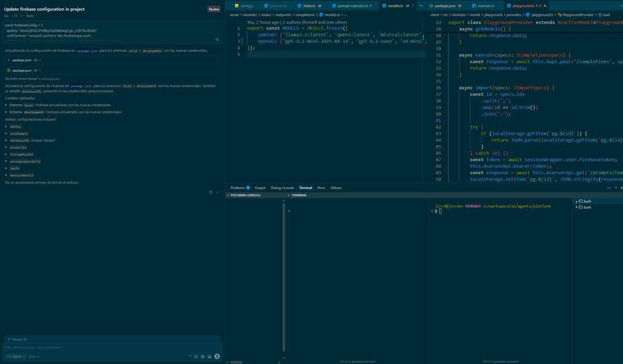Click 'Problems' badge count 4
The width and height of the screenshot is (623, 364).
click(x=248, y=188)
